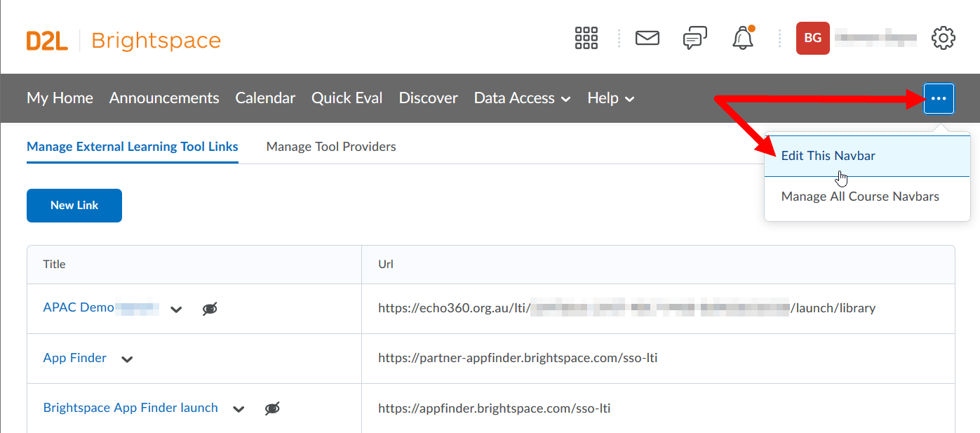
Task: Click the navbar three-dots actions button
Action: coord(939,99)
